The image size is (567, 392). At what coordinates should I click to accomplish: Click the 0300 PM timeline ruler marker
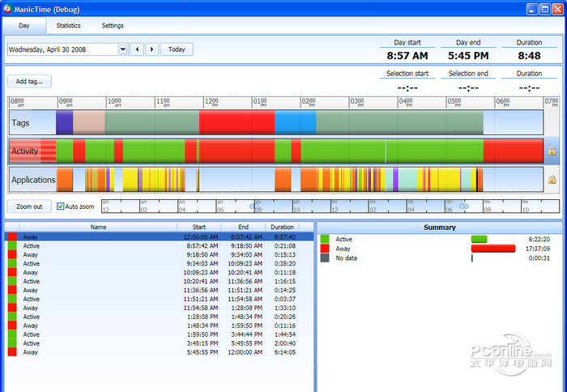[357, 102]
